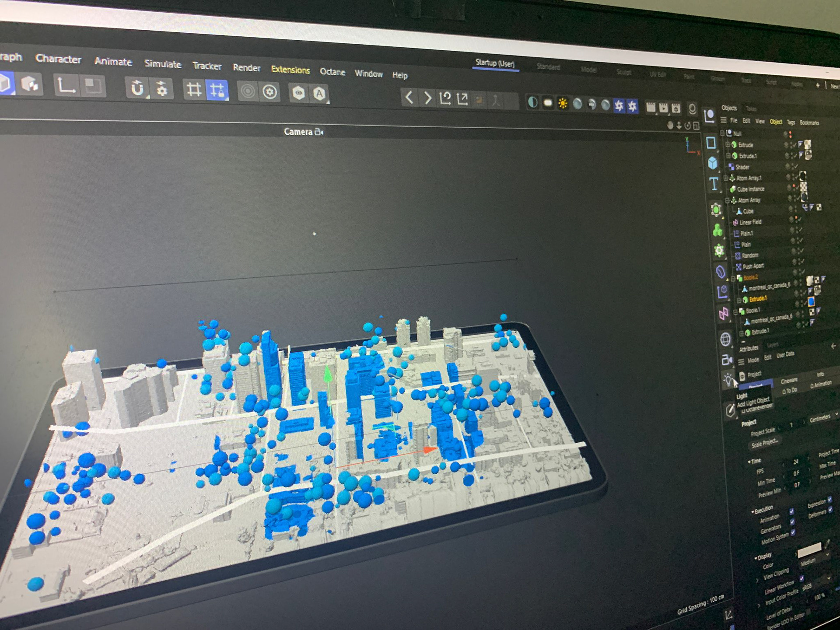Expand the Extrude object node

pyautogui.click(x=728, y=144)
